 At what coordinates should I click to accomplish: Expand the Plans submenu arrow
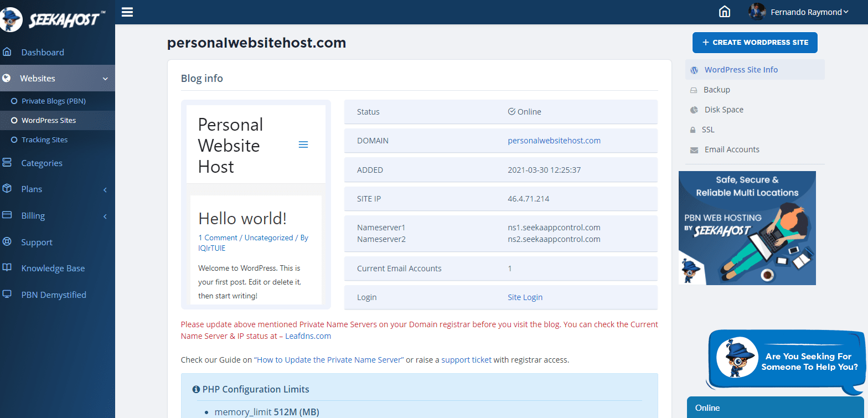tap(105, 190)
